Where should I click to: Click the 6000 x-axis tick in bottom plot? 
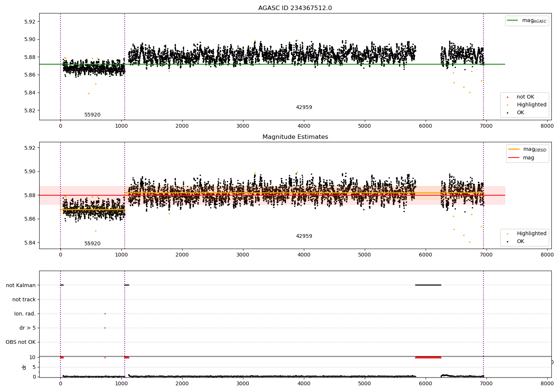(x=425, y=383)
